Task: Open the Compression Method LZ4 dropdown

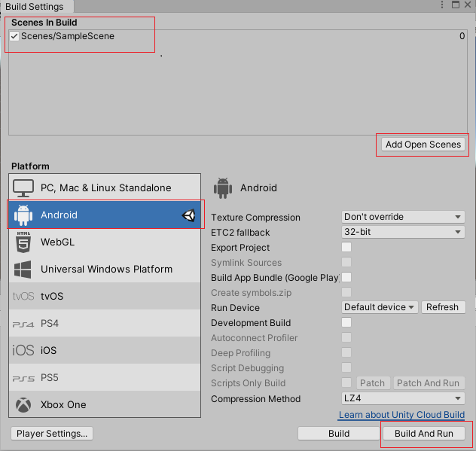Action: [x=403, y=398]
